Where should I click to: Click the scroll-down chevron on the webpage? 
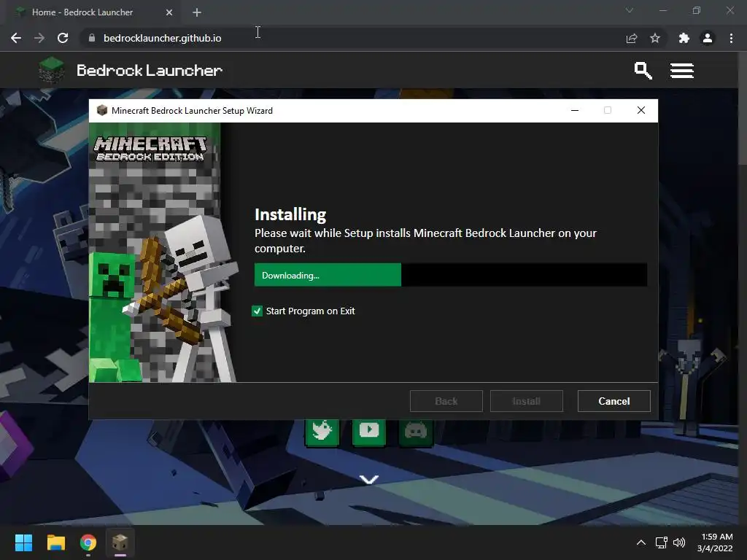(368, 479)
